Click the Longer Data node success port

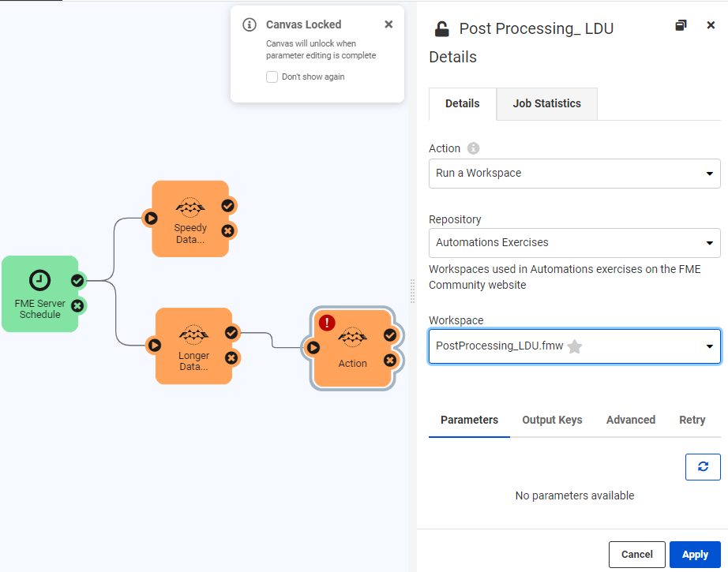click(x=231, y=333)
